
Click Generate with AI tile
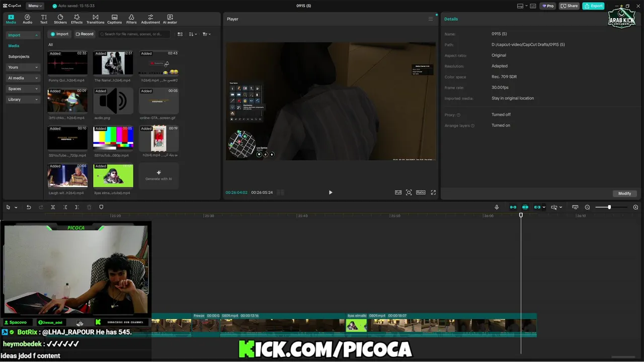[x=158, y=175]
